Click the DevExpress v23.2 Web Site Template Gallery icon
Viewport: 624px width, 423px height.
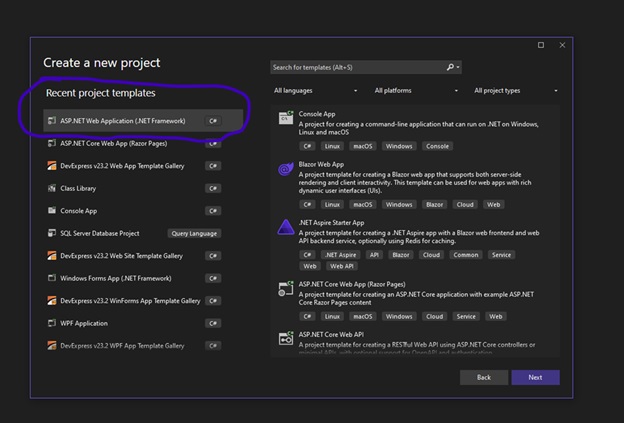[52, 255]
